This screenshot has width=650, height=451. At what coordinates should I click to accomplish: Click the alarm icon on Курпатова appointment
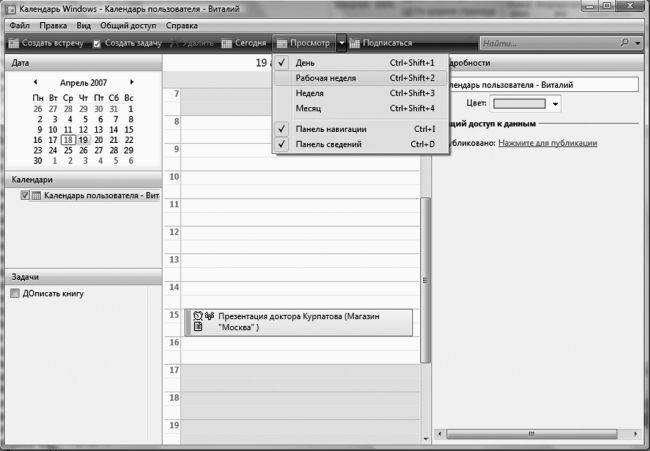pos(197,316)
